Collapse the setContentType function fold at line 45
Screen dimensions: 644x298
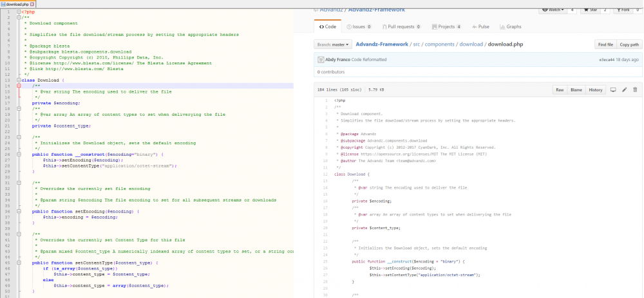click(x=19, y=263)
